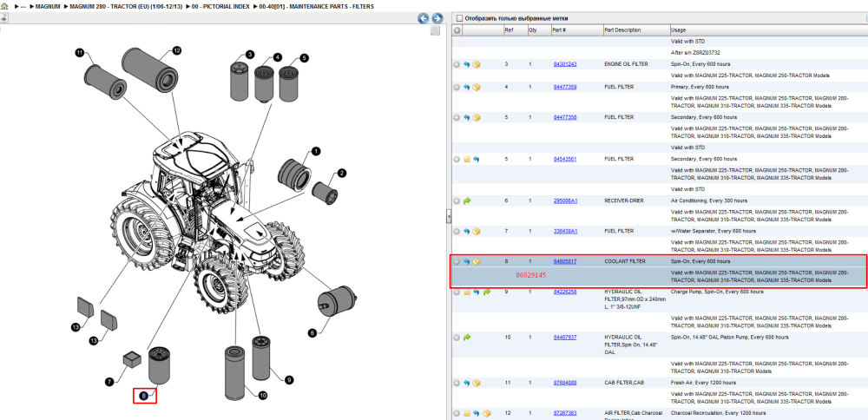Image resolution: width=868 pixels, height=420 pixels.
Task: Click the blue arrow icon for part 84543561
Action: point(476,160)
